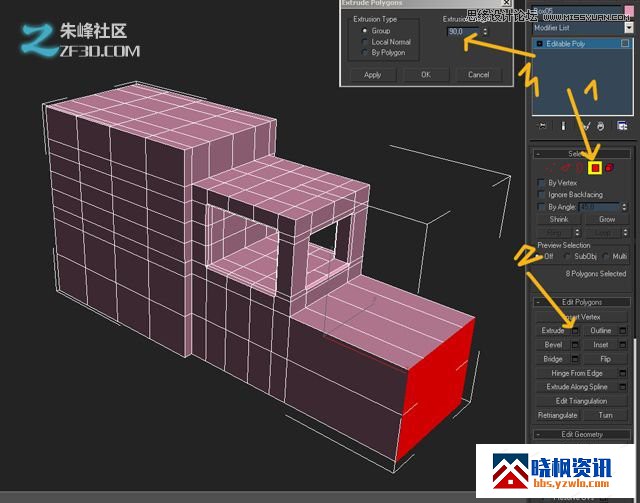Open Bridge settings box icon
Image resolution: width=640 pixels, height=503 pixels.
pyautogui.click(x=575, y=359)
